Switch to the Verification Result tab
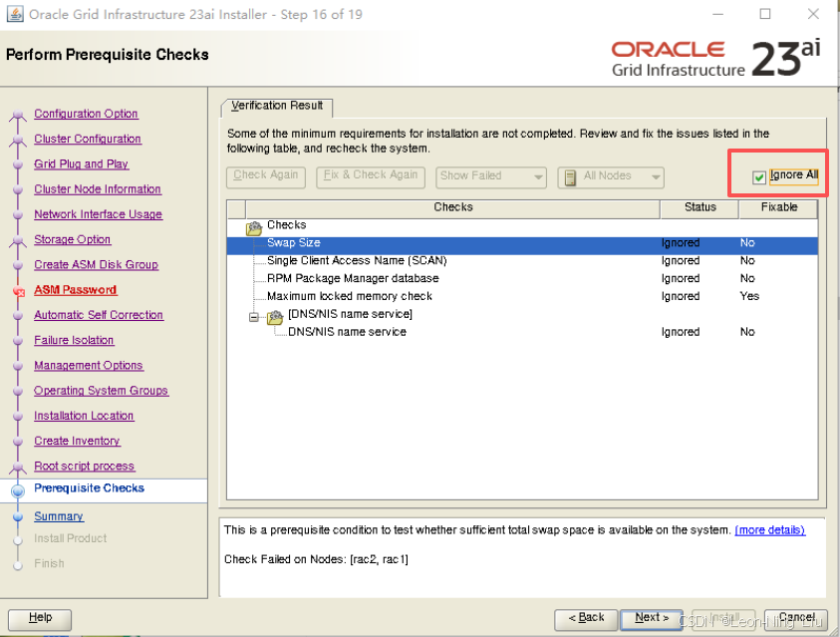 point(277,106)
